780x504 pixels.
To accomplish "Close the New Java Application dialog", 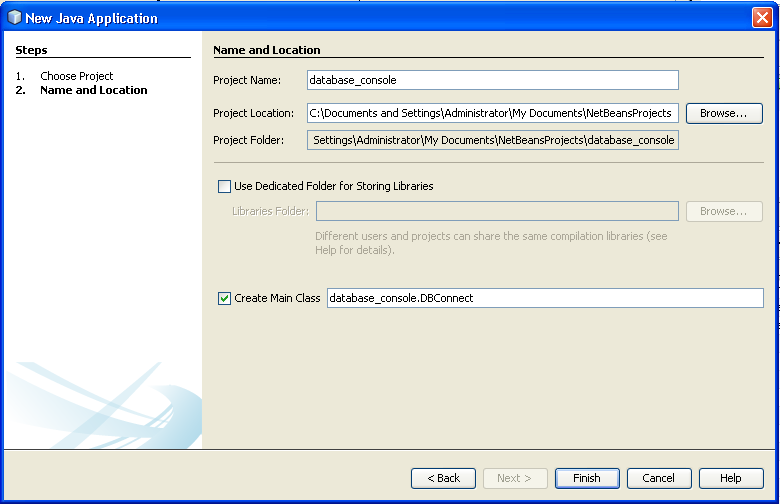I will (x=762, y=18).
